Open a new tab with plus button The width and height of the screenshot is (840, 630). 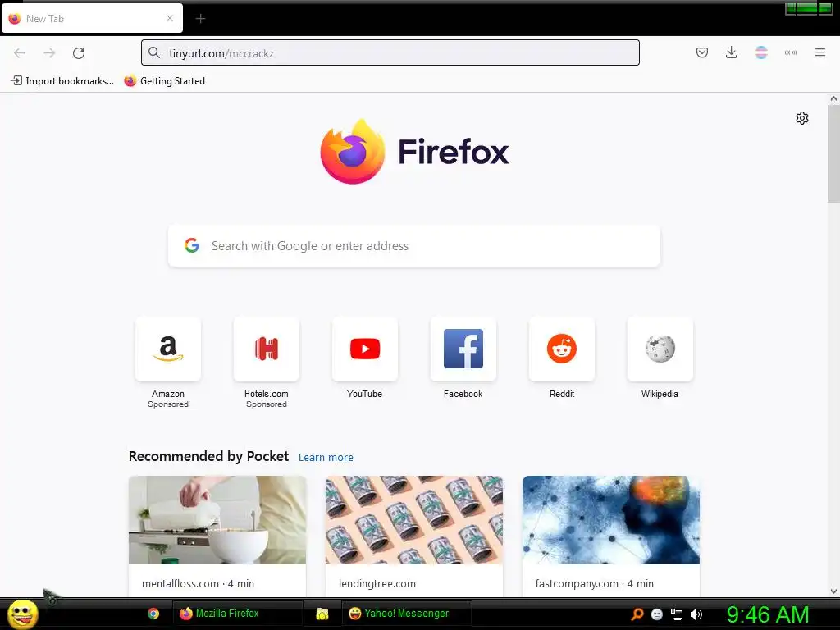pos(200,19)
